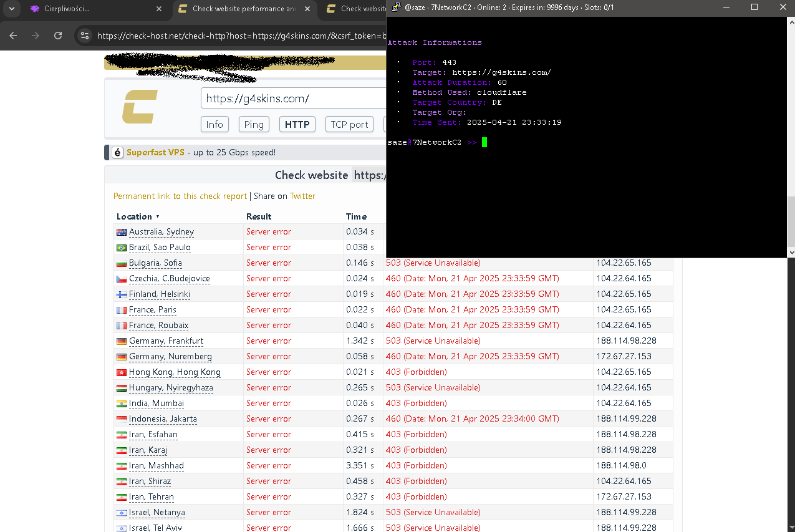Click the Time column header

[x=357, y=216]
